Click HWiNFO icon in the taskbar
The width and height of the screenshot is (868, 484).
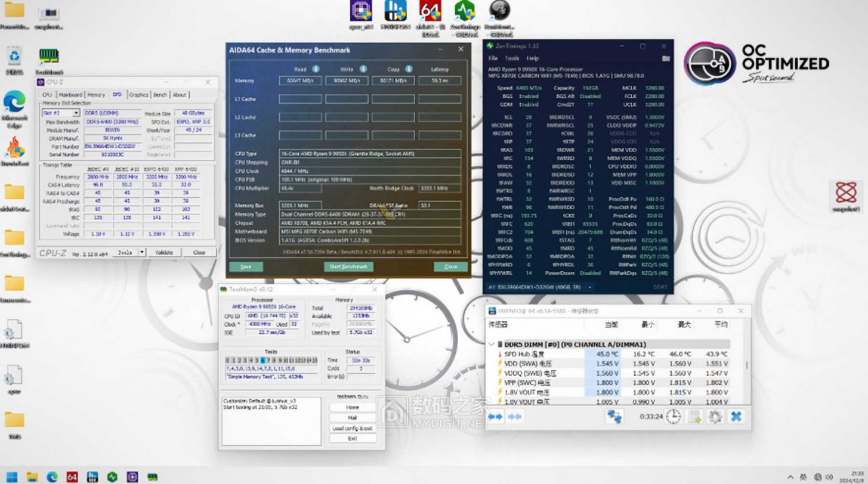(x=92, y=477)
